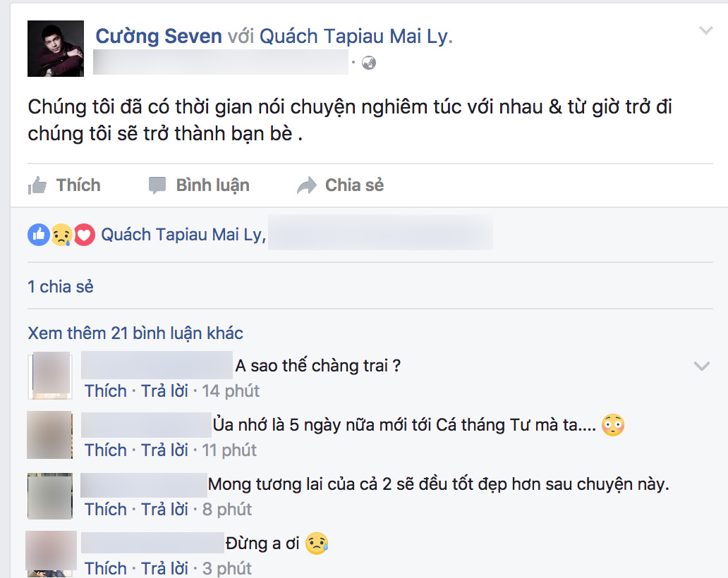
Task: Click the blue Like reaction icon
Action: click(x=39, y=235)
